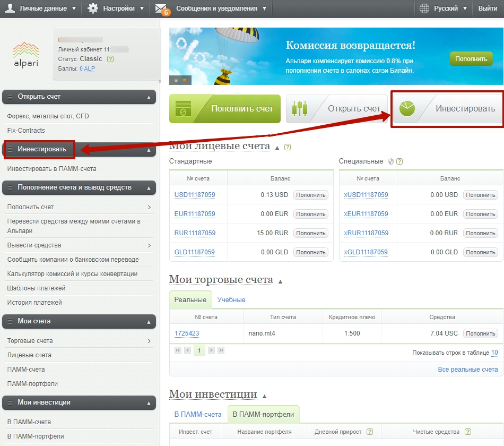
Task: Go to next page in trading accounts table
Action: coord(211,350)
